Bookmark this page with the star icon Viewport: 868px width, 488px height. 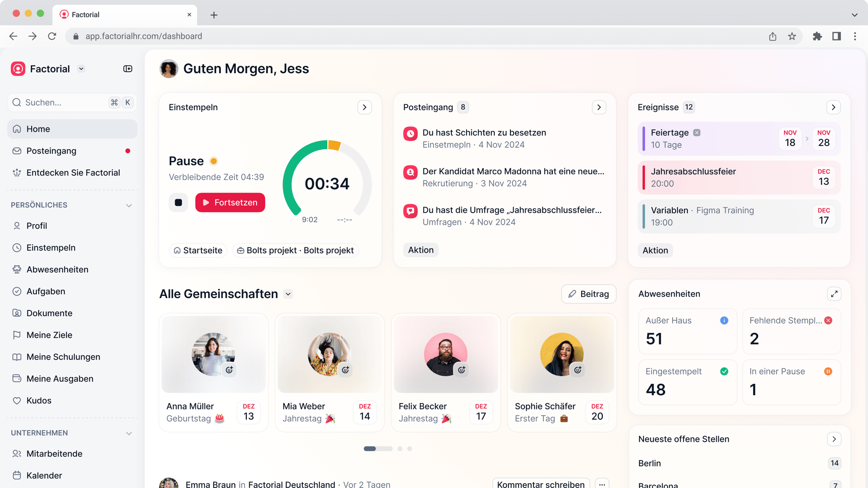tap(792, 36)
